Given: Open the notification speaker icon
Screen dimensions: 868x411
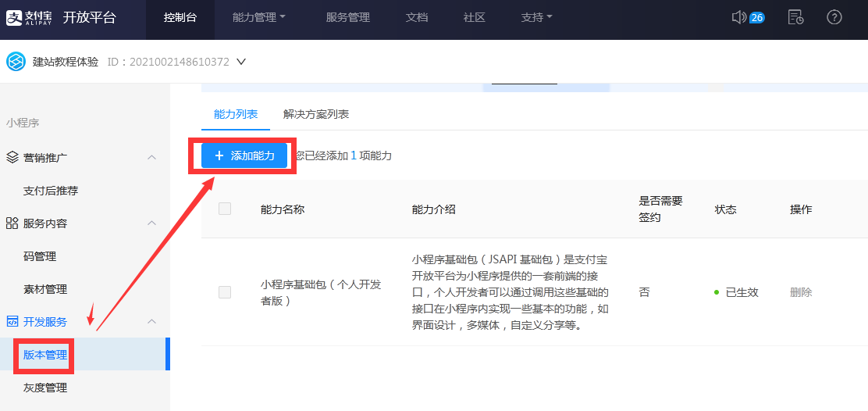Looking at the screenshot, I should [739, 17].
